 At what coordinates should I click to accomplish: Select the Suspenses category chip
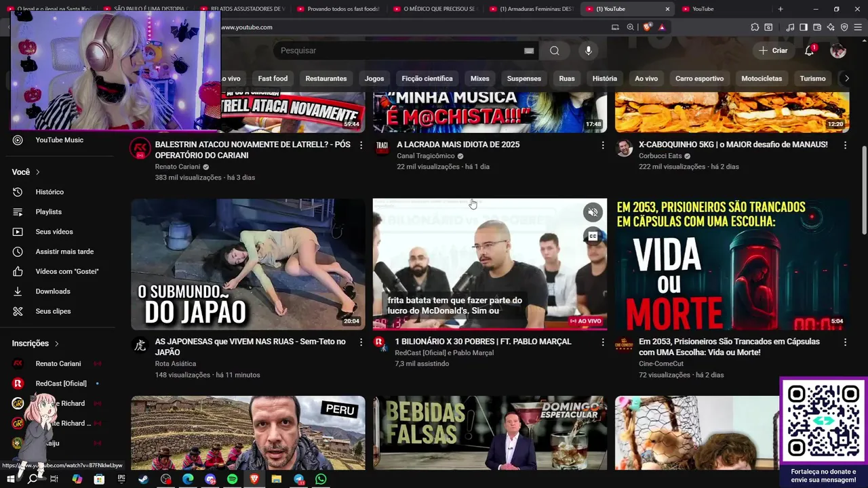tap(524, 79)
